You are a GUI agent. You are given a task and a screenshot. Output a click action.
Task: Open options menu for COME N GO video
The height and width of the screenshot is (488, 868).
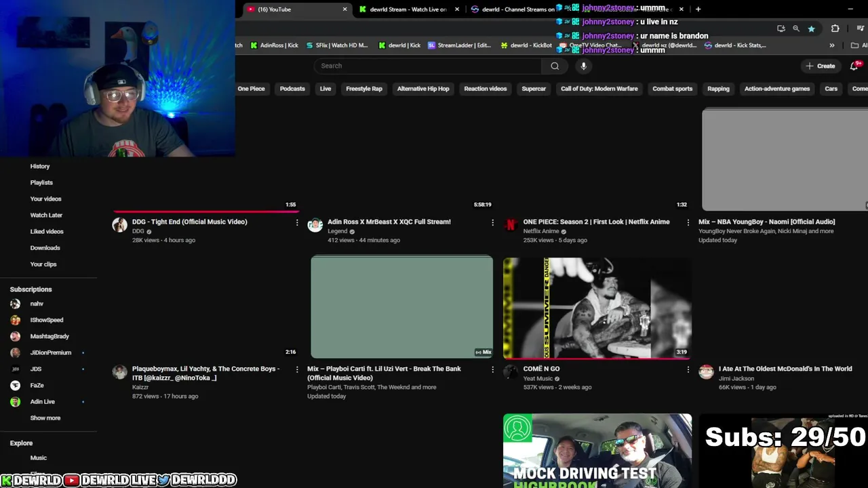click(688, 369)
